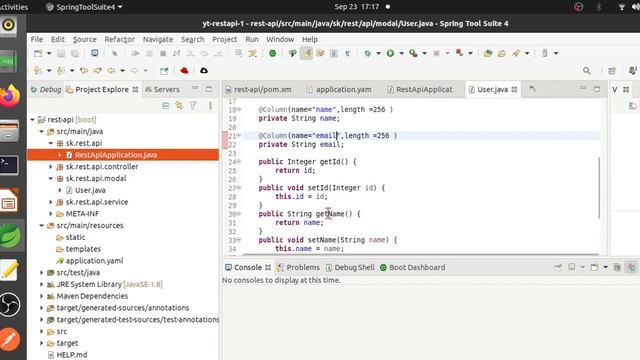Switch to the Debug Shell tab
Viewport: 640px width, 360px height.
[x=350, y=267]
